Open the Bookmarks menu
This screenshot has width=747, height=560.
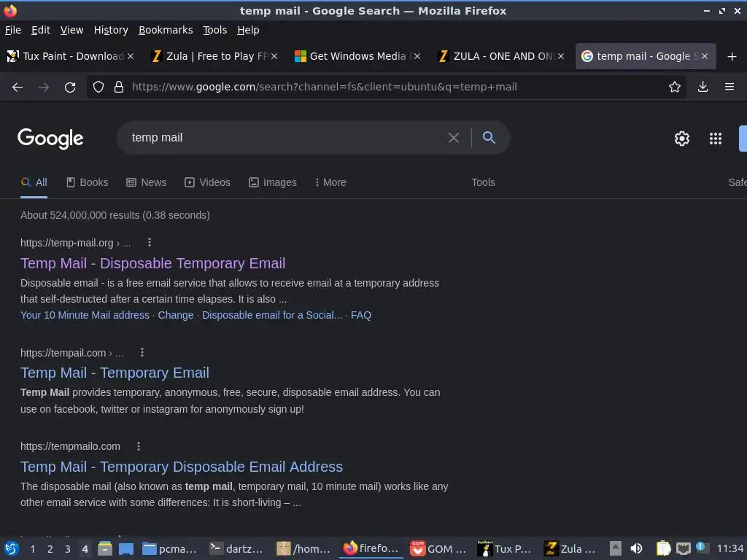click(166, 30)
